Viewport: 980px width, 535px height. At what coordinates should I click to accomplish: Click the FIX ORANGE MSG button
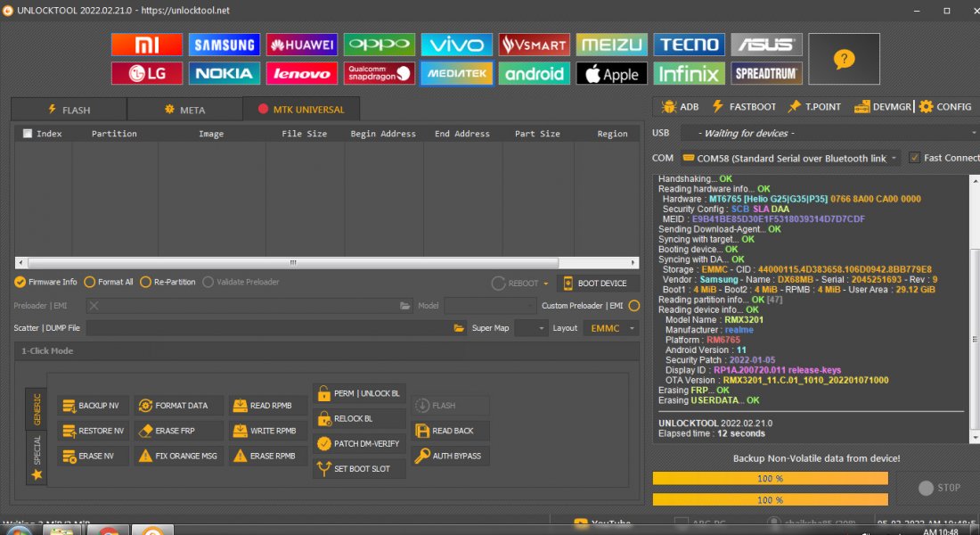179,456
